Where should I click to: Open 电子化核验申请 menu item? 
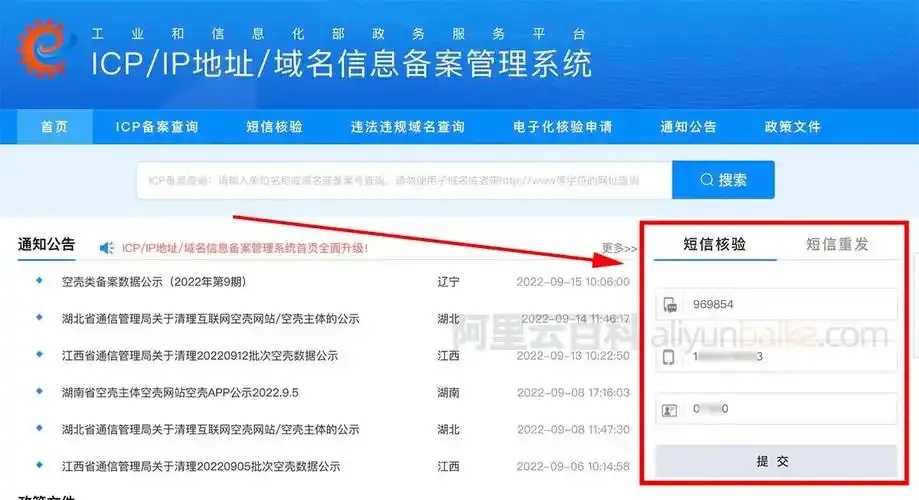[x=563, y=127]
